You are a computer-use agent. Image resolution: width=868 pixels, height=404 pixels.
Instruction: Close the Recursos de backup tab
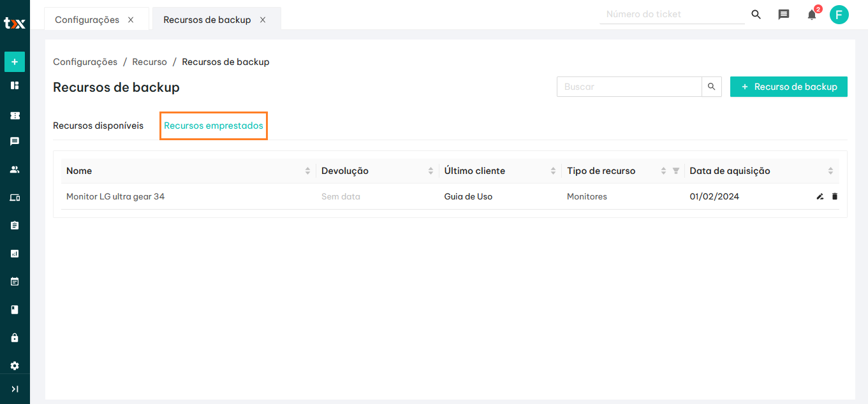coord(263,20)
